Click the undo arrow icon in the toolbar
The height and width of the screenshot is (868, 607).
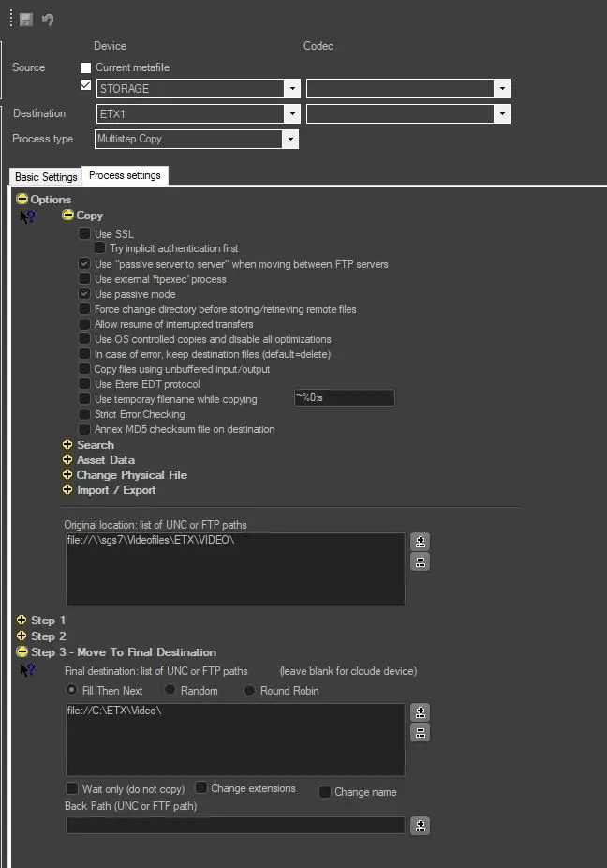pos(48,19)
